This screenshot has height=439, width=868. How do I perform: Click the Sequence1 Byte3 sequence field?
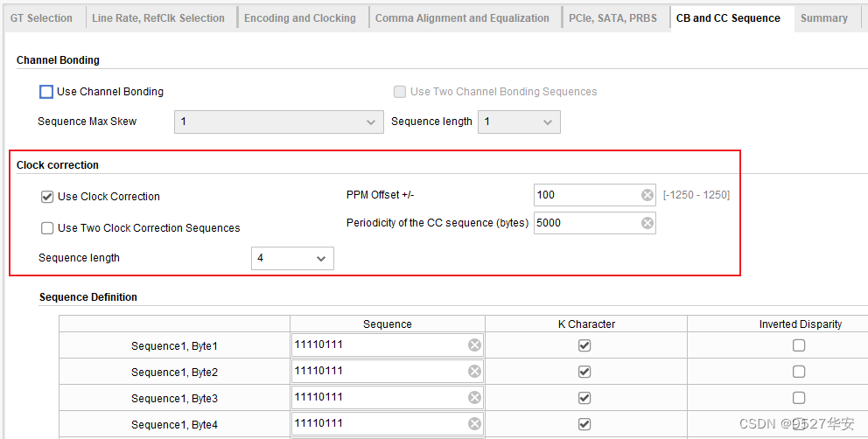click(376, 398)
